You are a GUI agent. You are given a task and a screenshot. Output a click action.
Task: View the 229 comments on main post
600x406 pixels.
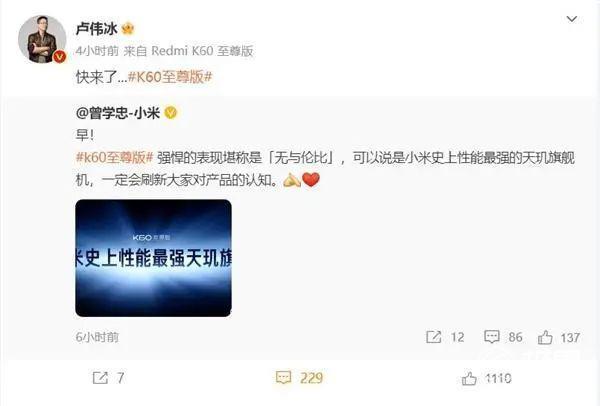(x=299, y=378)
